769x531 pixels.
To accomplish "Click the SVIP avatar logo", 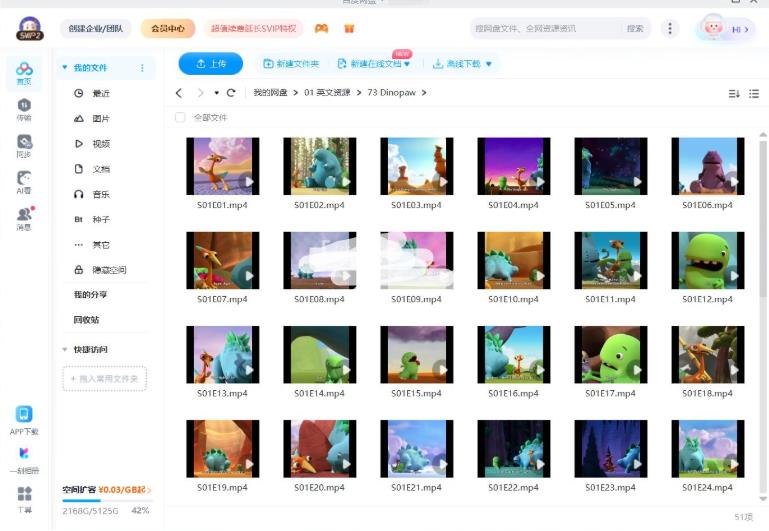I will pyautogui.click(x=30, y=28).
